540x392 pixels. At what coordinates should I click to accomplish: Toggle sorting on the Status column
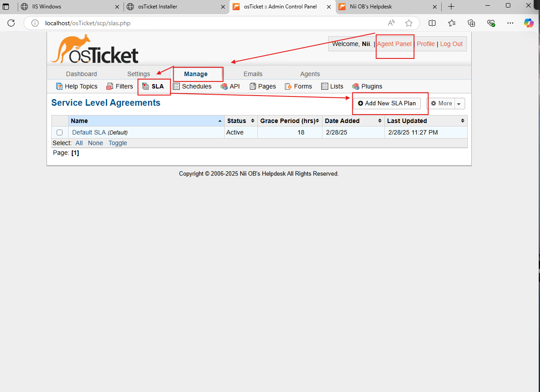point(252,120)
